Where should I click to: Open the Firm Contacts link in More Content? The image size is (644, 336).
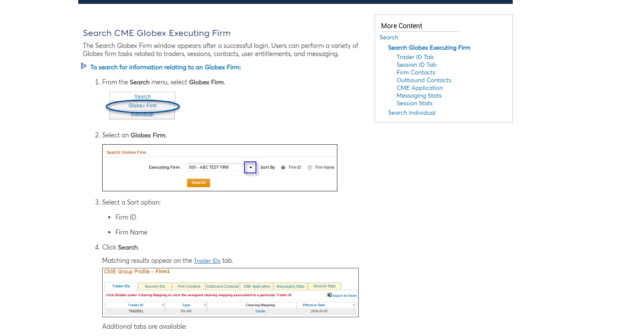coord(416,72)
